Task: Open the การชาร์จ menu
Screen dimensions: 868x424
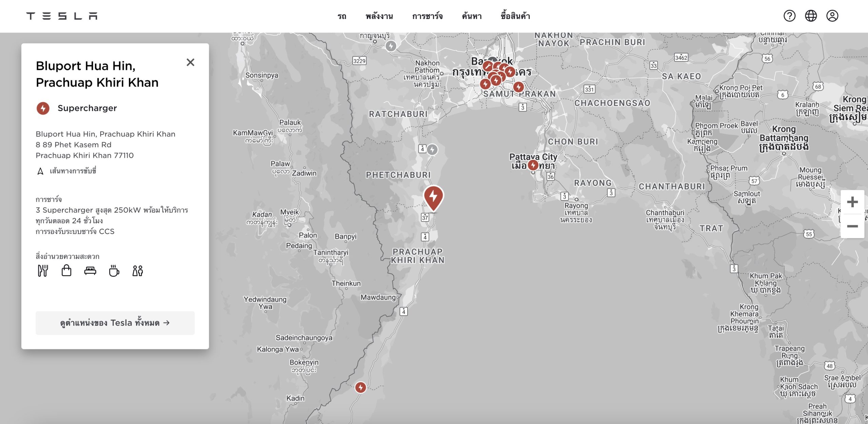Action: pos(427,16)
